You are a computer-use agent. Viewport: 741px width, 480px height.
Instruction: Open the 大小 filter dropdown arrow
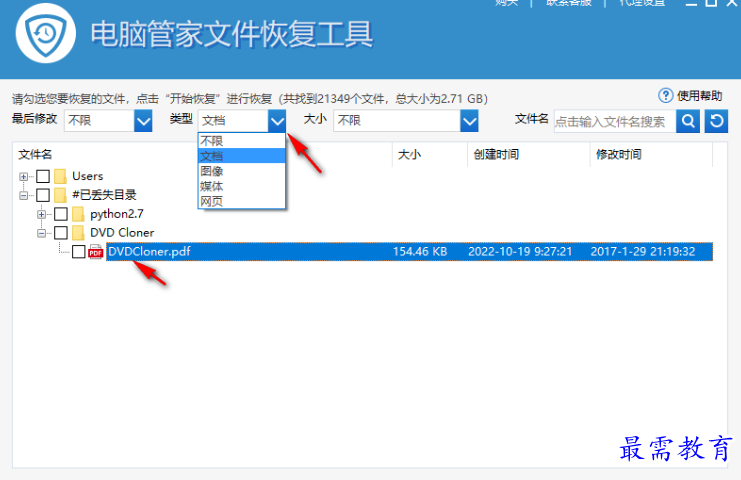[469, 121]
